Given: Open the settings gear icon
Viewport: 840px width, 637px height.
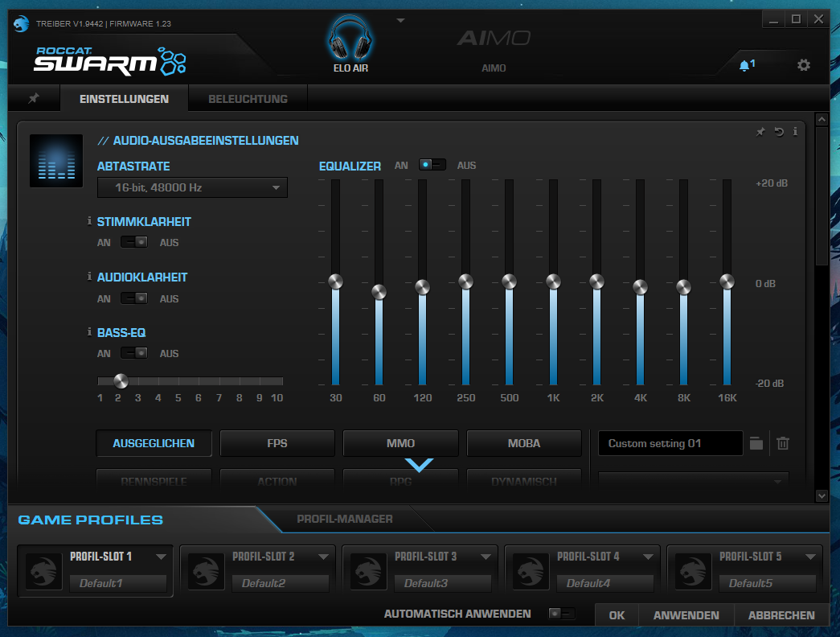Looking at the screenshot, I should pyautogui.click(x=803, y=65).
